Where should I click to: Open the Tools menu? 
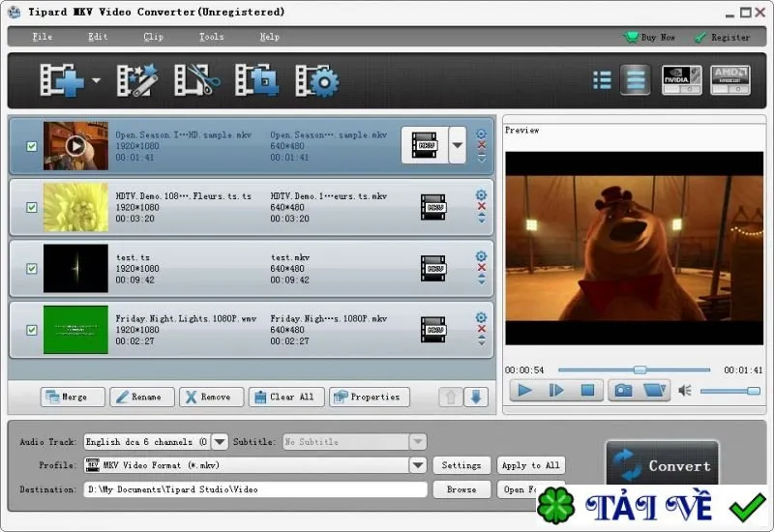point(211,37)
